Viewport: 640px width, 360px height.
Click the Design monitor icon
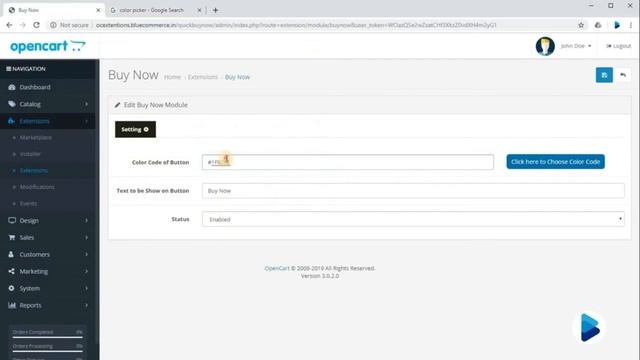coord(12,220)
